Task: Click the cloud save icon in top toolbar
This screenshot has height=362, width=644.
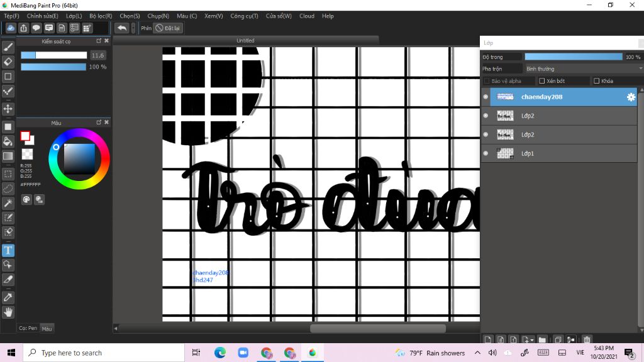Action: 11,28
